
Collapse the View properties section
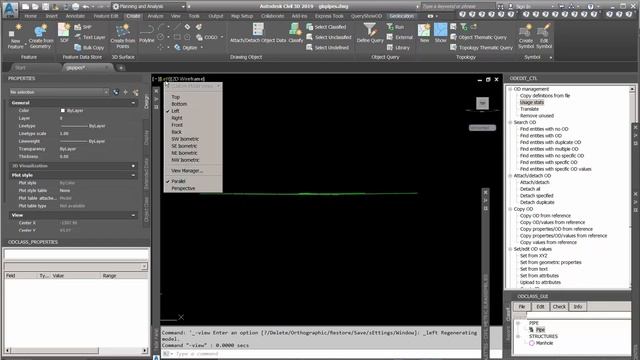click(133, 215)
